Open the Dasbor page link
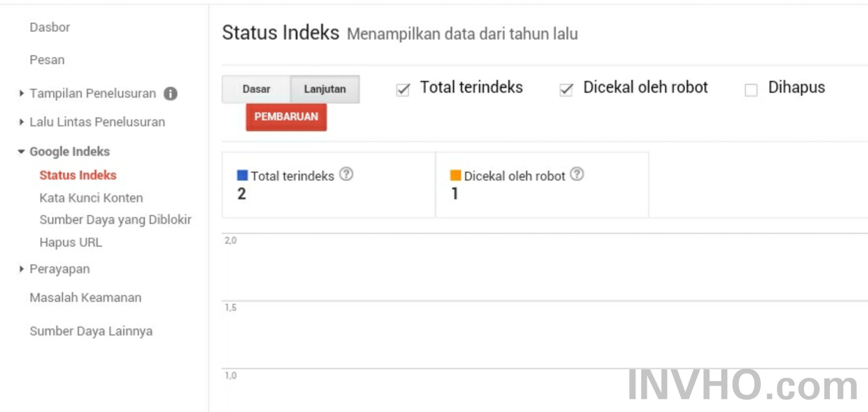This screenshot has width=868, height=412. (50, 27)
